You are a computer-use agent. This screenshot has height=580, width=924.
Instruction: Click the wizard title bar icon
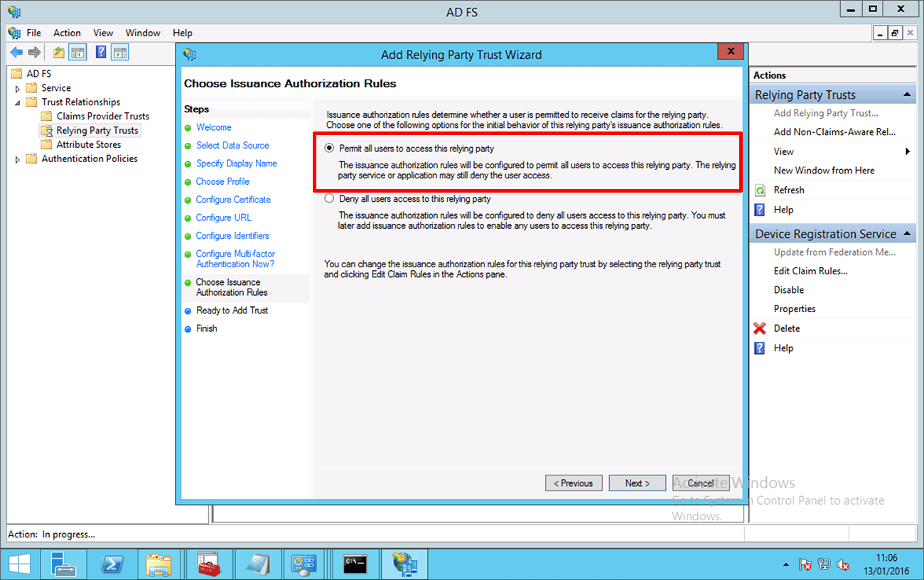(x=189, y=55)
